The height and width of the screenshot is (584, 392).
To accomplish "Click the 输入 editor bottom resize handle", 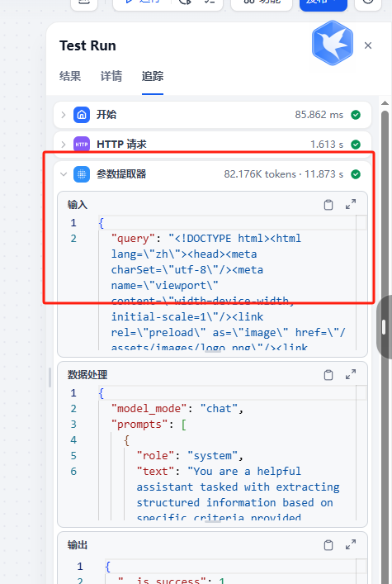I will 213,351.
